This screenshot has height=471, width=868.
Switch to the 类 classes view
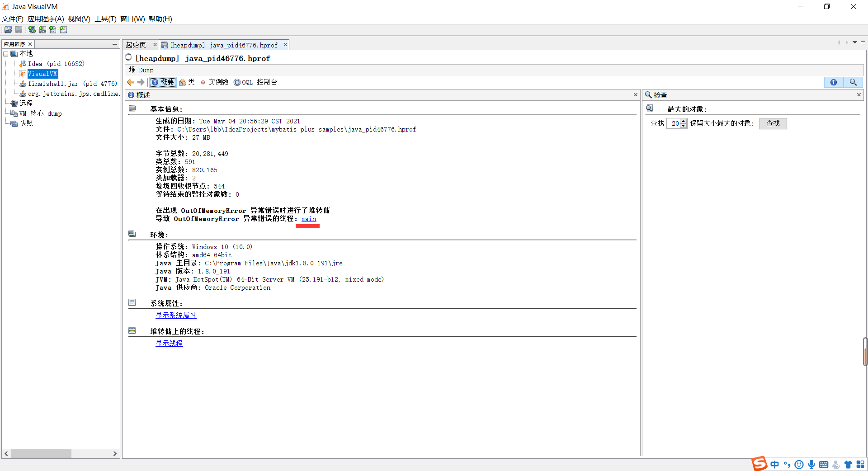tap(187, 82)
